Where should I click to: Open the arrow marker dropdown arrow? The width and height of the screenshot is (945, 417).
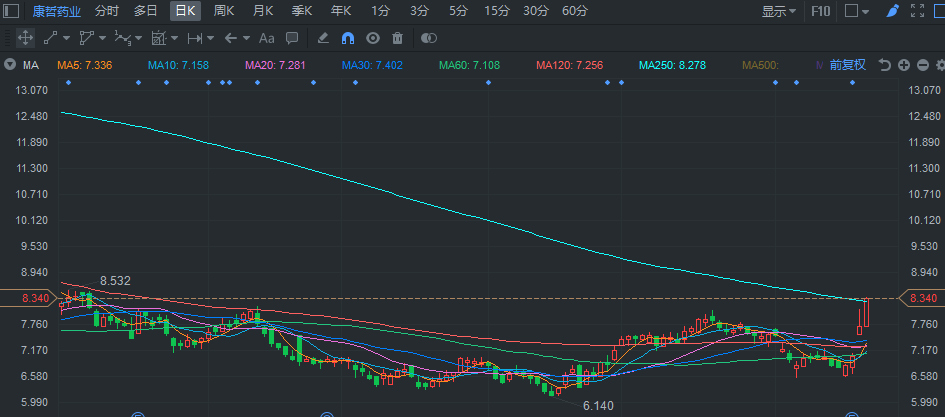(x=246, y=38)
